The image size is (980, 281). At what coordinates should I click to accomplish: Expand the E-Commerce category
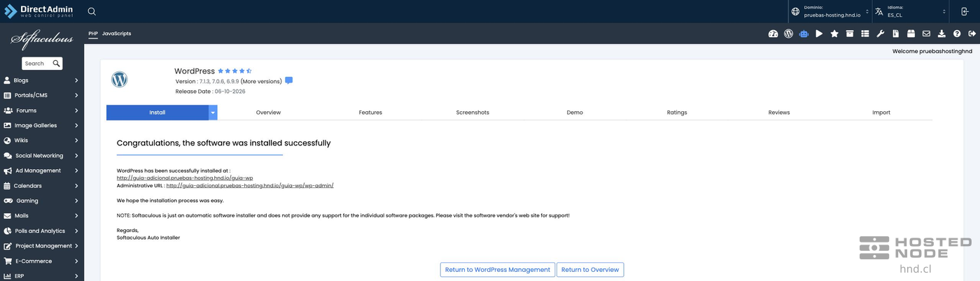(x=42, y=261)
